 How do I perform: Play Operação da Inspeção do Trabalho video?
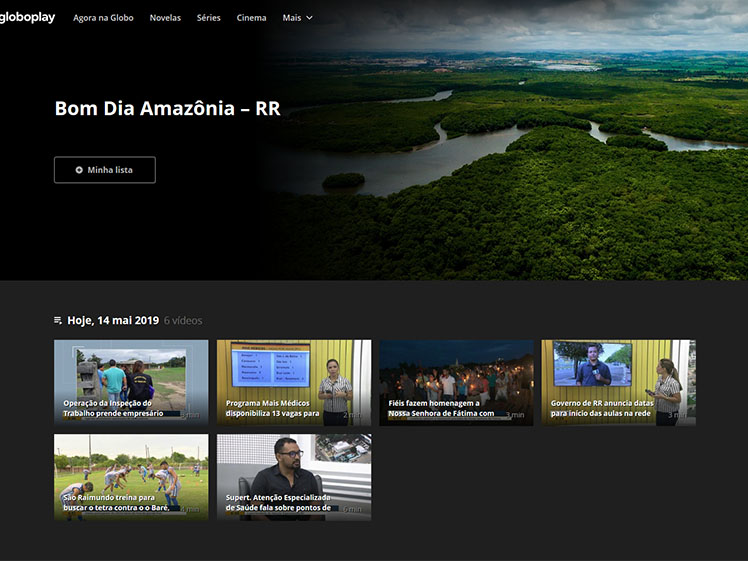tap(131, 382)
